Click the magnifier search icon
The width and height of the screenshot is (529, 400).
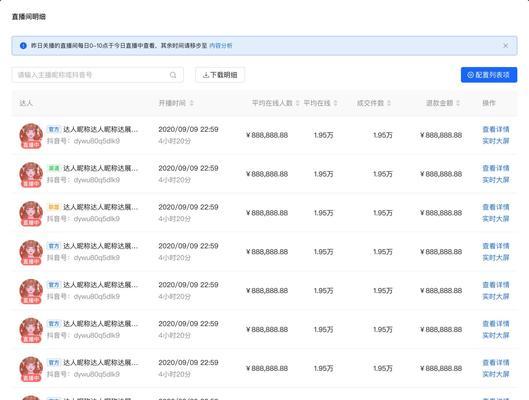click(173, 75)
